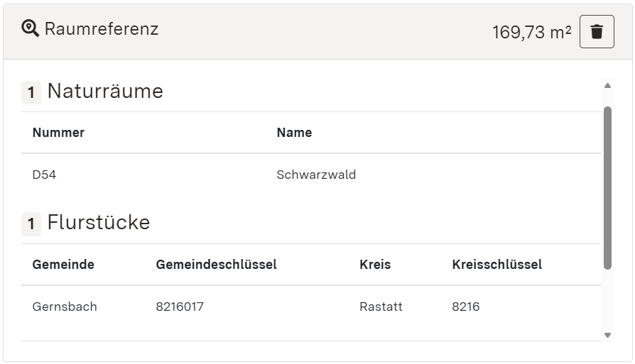Select the Flurstücke section heading
Image resolution: width=635 pixels, height=364 pixels.
click(99, 223)
